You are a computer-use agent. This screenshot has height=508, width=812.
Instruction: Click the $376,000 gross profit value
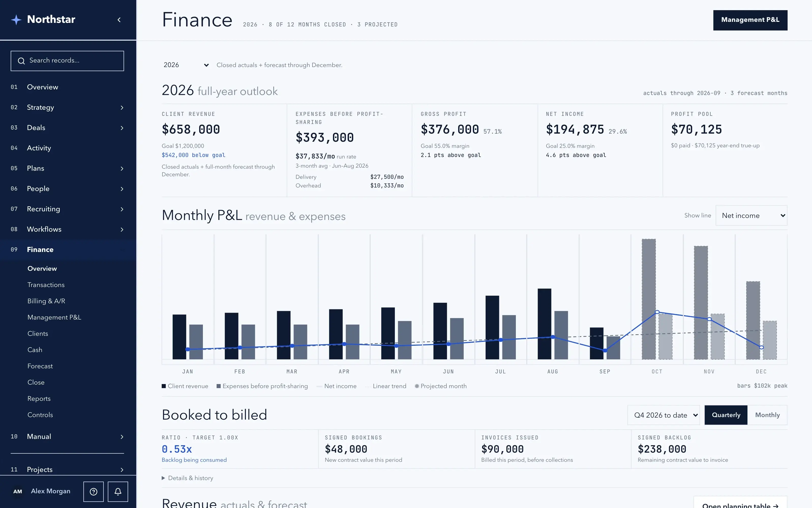pyautogui.click(x=449, y=130)
